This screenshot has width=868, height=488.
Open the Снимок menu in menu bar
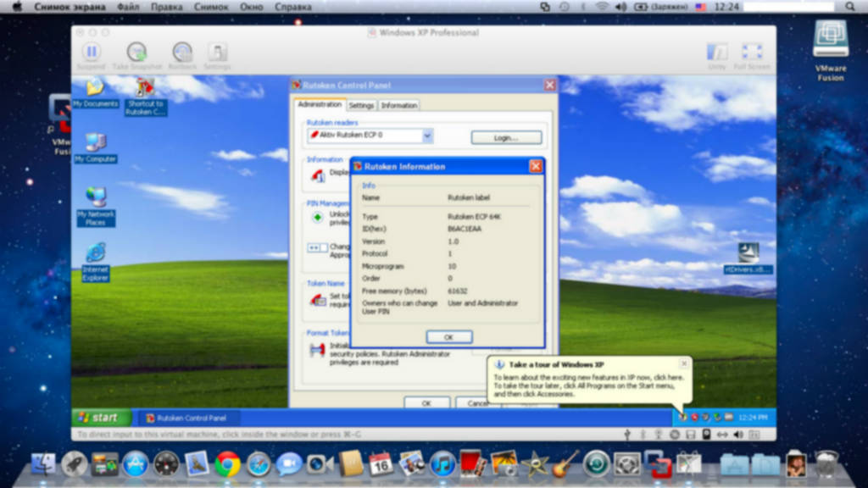click(209, 7)
